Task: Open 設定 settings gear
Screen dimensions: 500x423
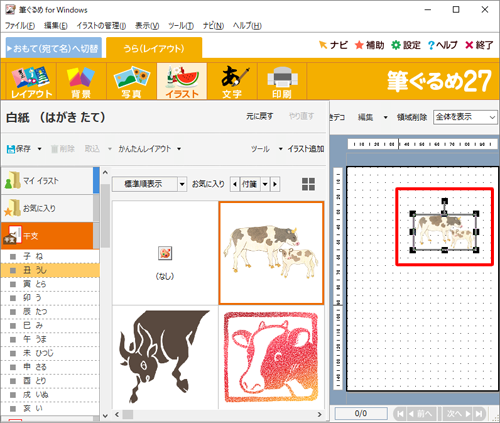Action: click(406, 45)
